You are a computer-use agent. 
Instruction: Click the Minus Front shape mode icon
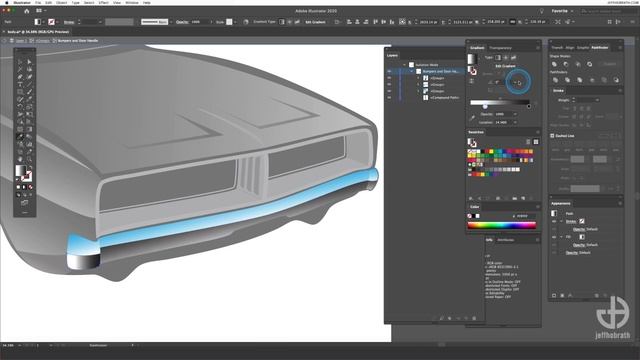[566, 64]
